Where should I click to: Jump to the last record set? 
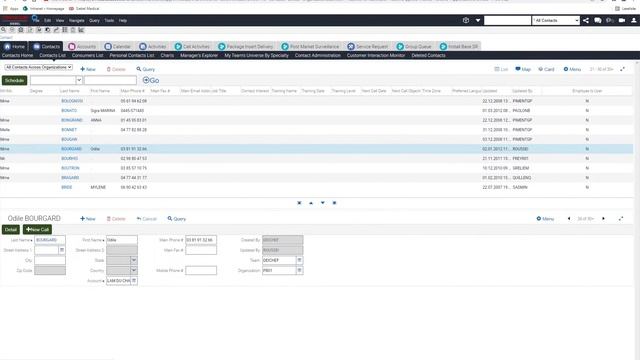coord(334,203)
